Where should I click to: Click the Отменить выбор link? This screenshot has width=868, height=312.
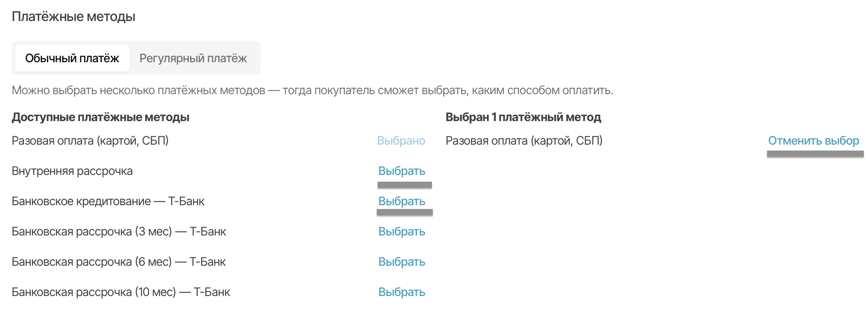coord(813,140)
